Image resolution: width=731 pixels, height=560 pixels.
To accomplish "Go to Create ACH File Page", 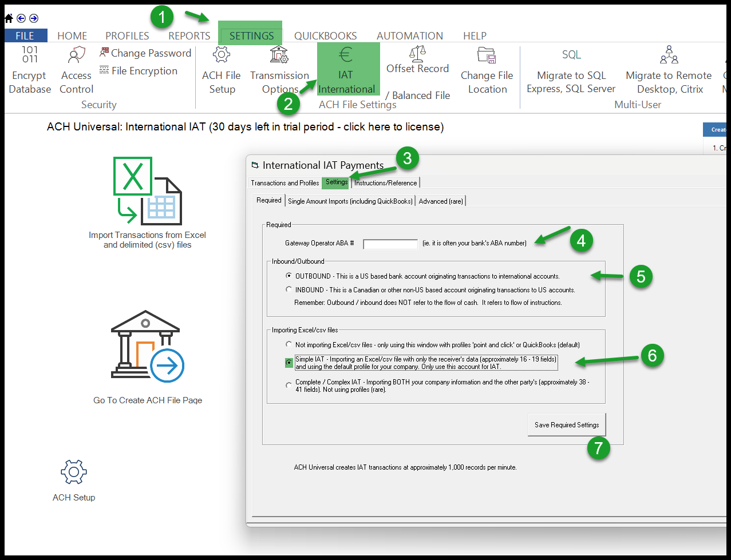I will click(147, 347).
